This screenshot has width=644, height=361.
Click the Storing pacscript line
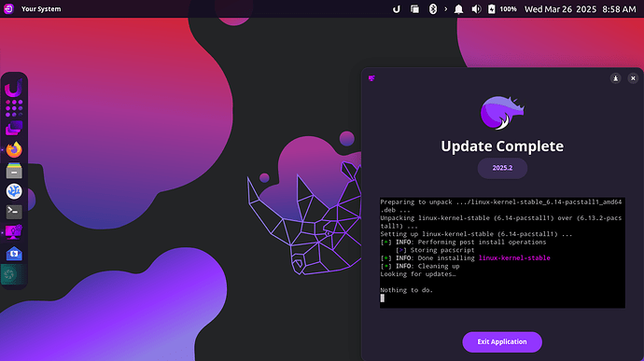(x=435, y=250)
